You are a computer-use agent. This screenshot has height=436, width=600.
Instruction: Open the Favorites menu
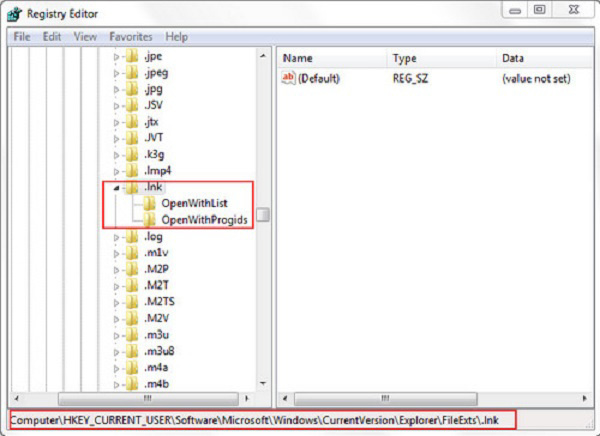click(x=132, y=37)
